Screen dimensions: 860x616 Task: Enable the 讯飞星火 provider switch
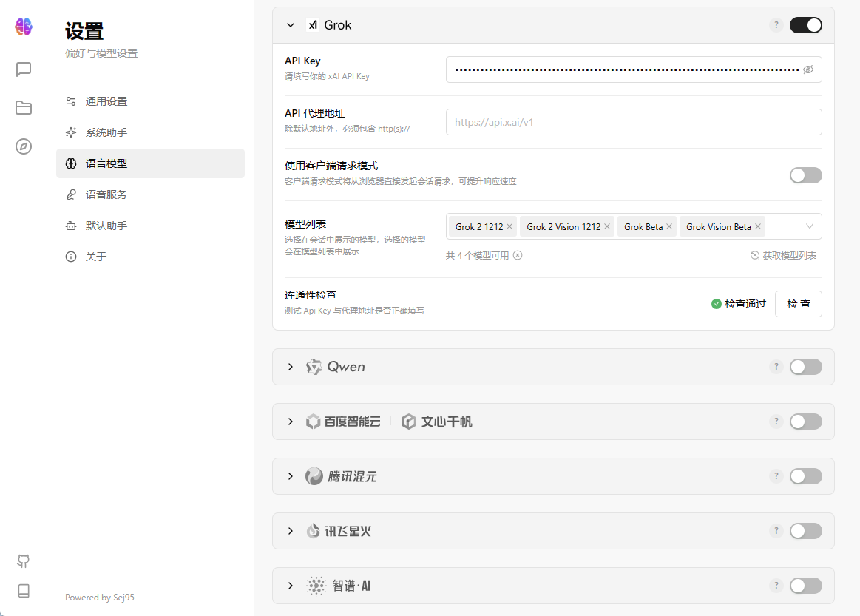point(806,531)
